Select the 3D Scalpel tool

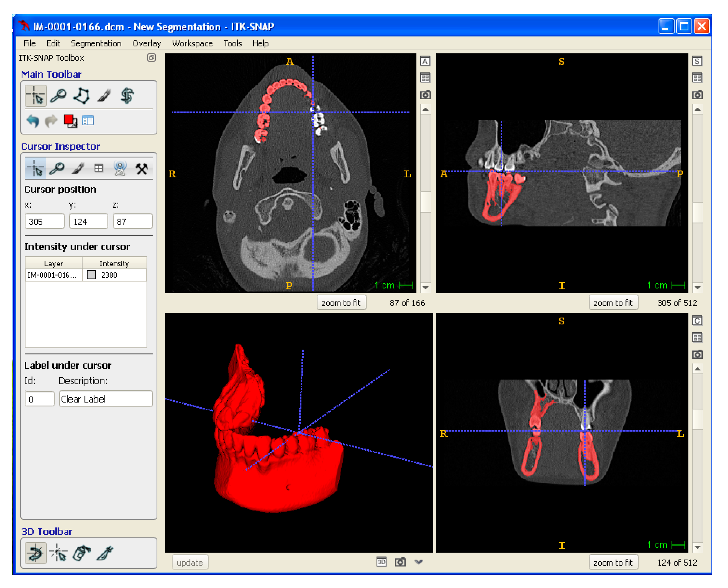click(x=105, y=554)
